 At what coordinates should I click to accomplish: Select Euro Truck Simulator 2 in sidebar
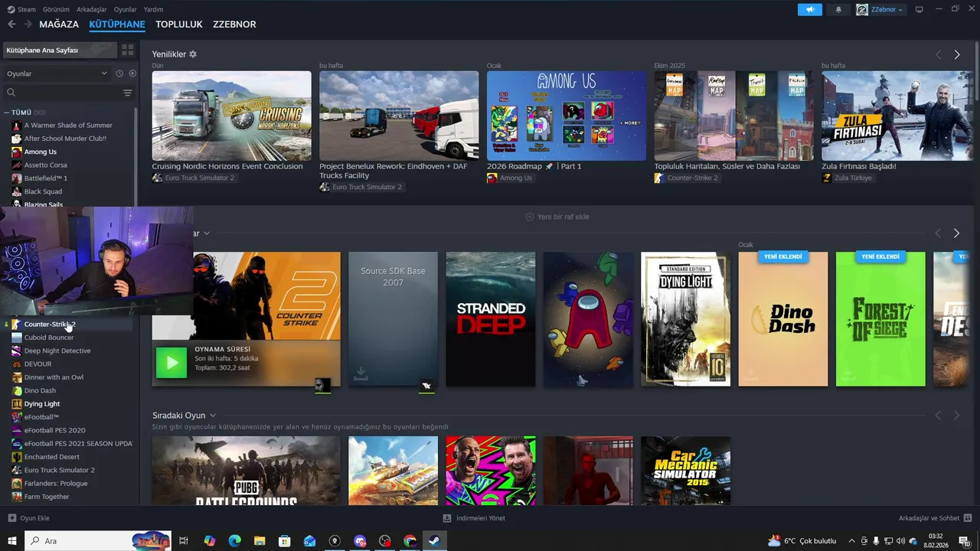tap(60, 470)
